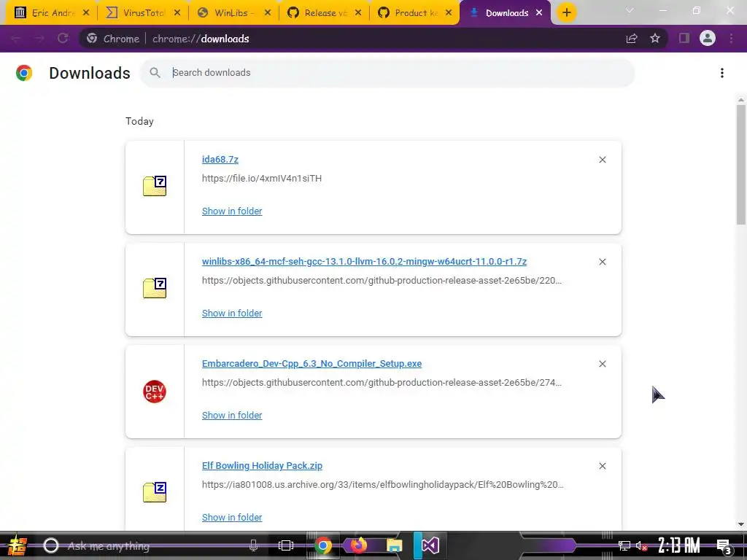Open a new tab with plus button
Viewport: 747px width, 560px height.
coord(566,13)
